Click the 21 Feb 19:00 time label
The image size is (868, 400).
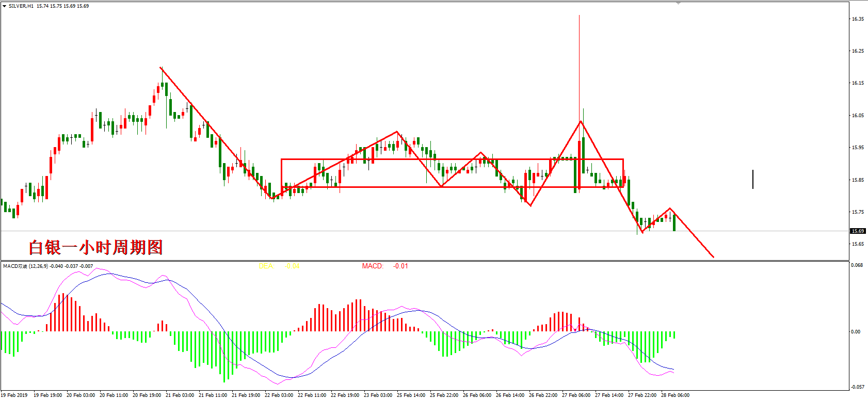(246, 395)
